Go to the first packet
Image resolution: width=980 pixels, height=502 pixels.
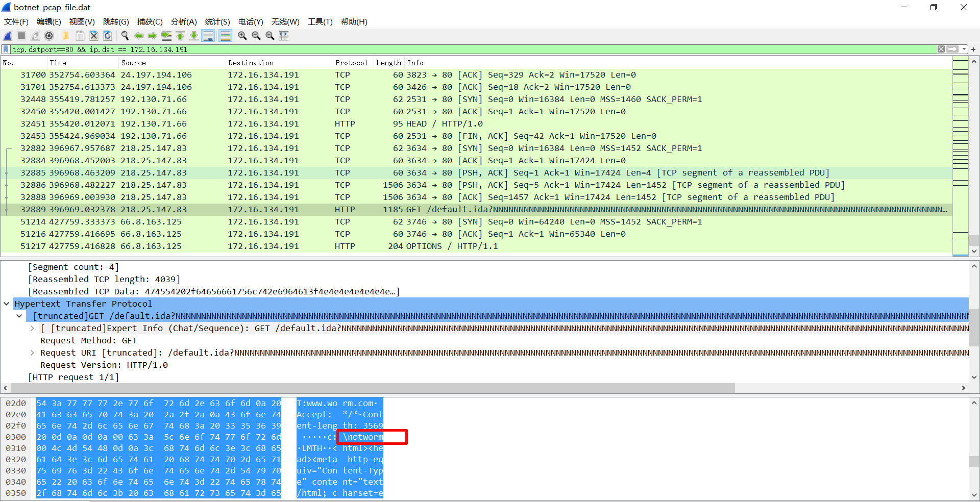pos(180,36)
